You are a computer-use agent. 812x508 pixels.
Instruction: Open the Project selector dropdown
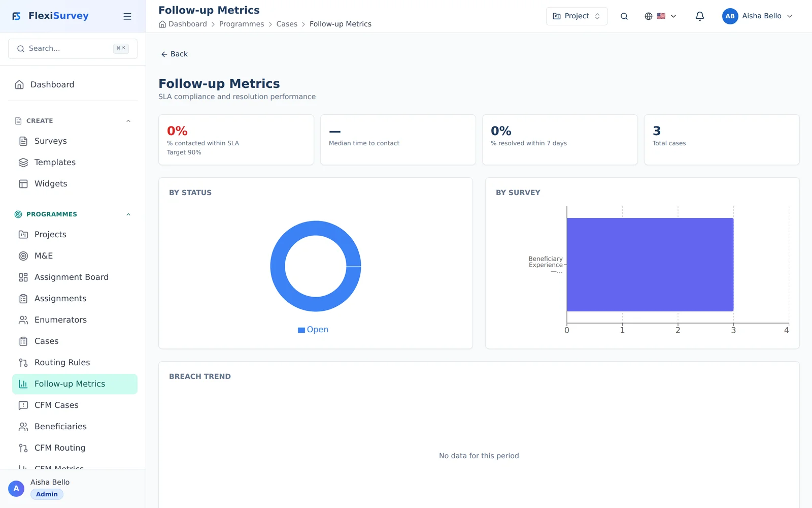(x=577, y=16)
